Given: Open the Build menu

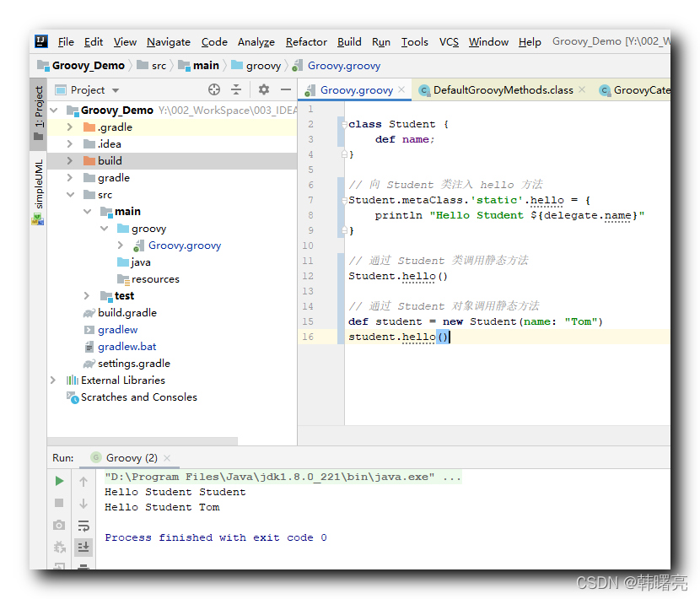Looking at the screenshot, I should (349, 42).
